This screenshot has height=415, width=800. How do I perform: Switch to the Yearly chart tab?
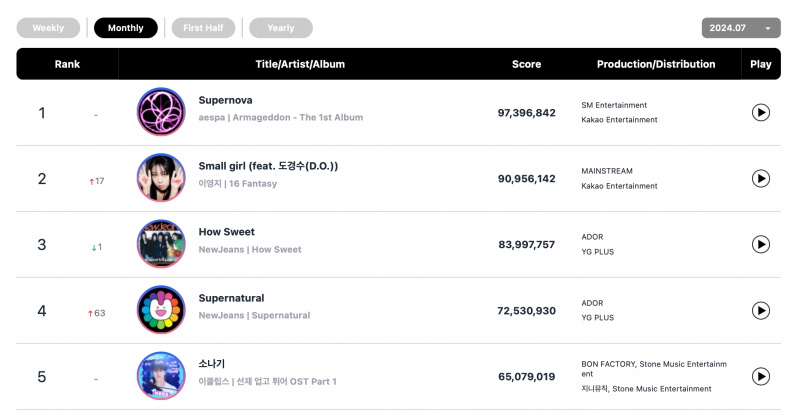[281, 28]
